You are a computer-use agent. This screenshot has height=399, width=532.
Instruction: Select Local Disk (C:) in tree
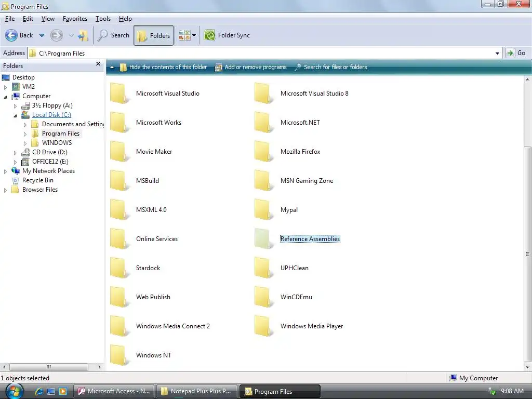[51, 115]
